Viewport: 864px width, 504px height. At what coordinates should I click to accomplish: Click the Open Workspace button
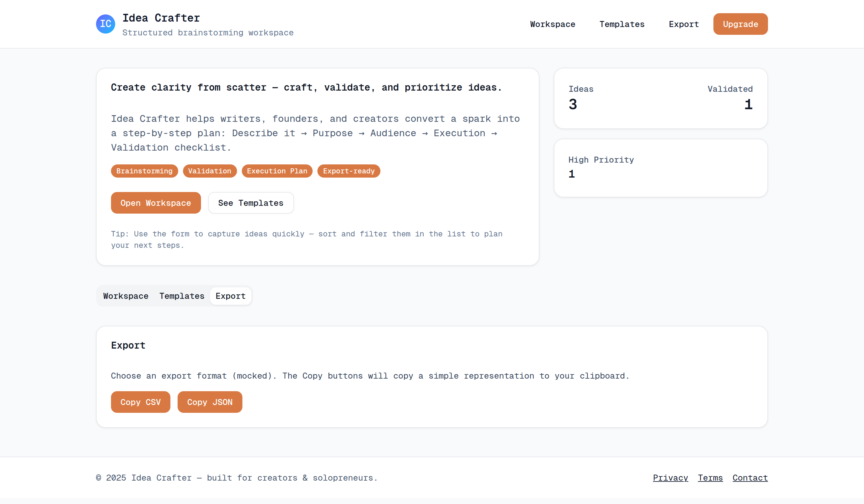pyautogui.click(x=156, y=203)
